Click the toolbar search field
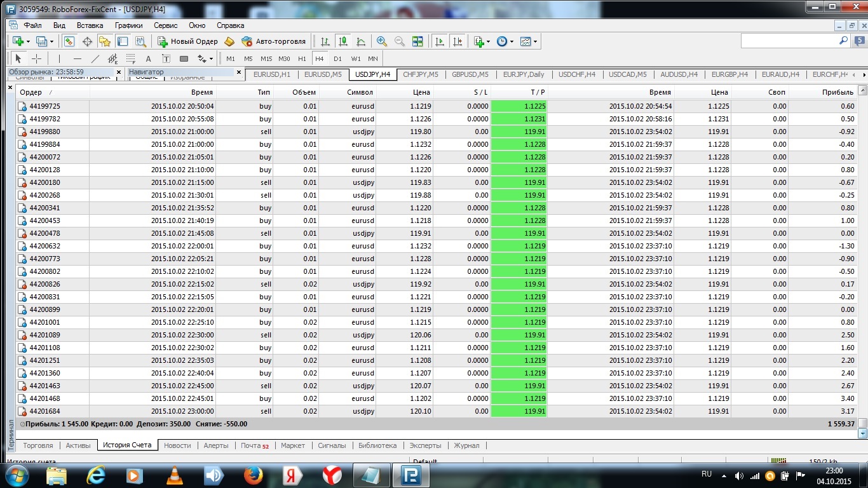Screen dimensions: 868x488 [x=790, y=41]
